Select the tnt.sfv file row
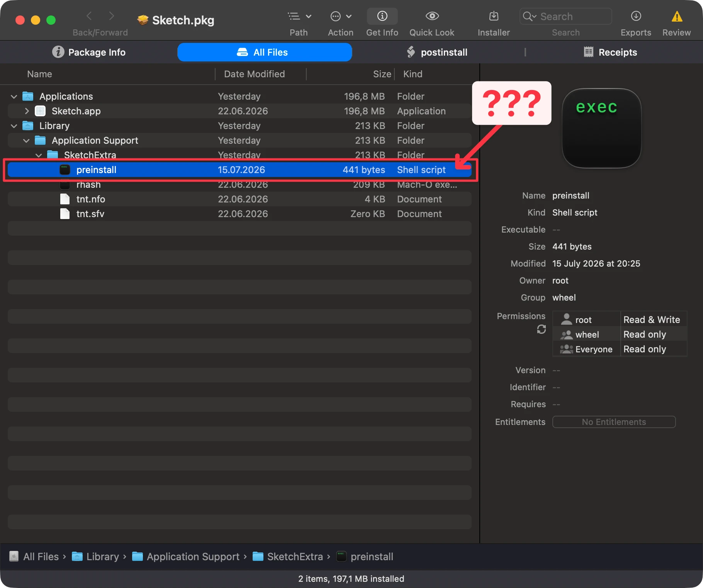This screenshot has height=588, width=703. [239, 214]
